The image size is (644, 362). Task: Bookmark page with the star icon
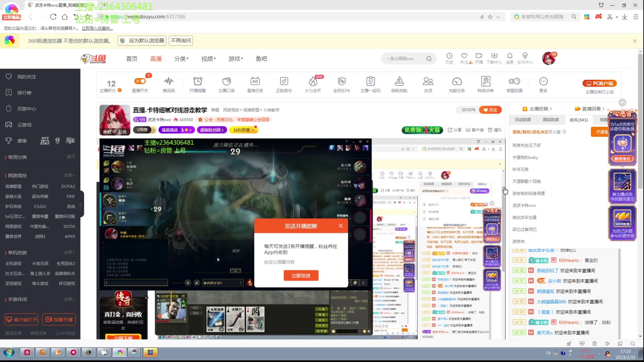click(490, 17)
